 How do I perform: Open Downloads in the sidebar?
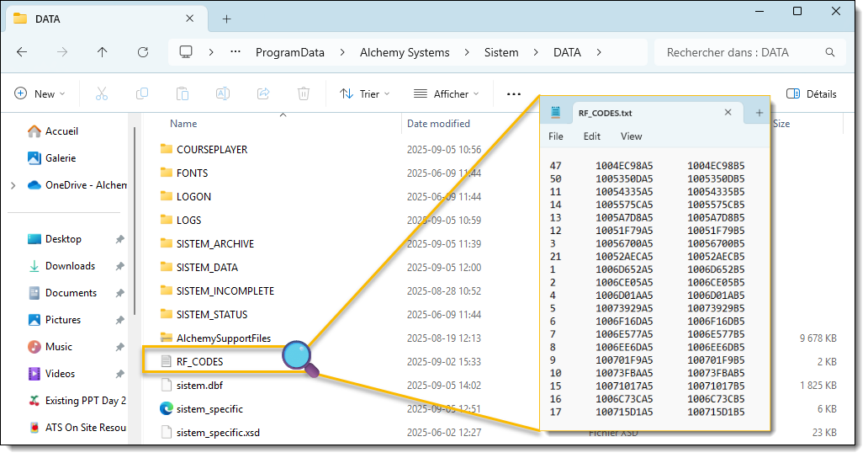pyautogui.click(x=70, y=266)
